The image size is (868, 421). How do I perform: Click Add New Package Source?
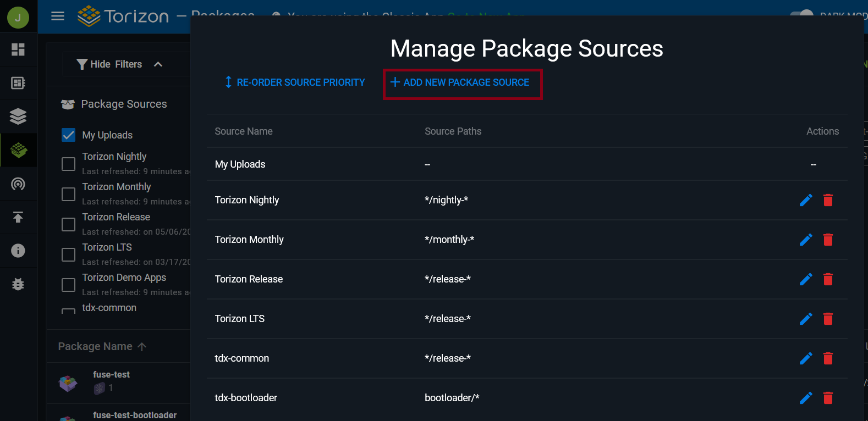point(460,82)
